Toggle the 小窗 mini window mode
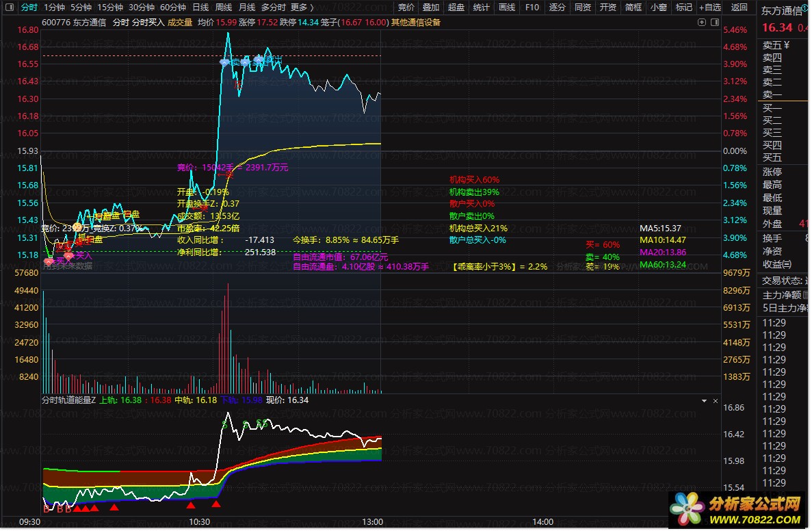Image resolution: width=812 pixels, height=531 pixels. [x=658, y=8]
